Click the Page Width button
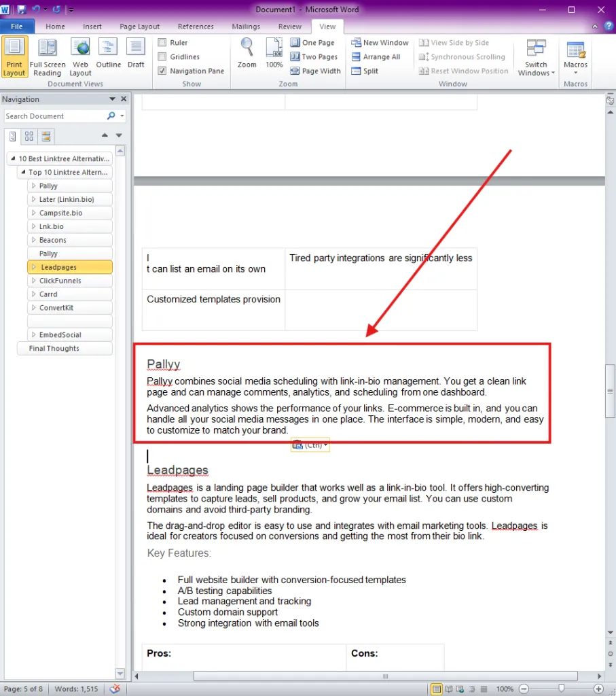The width and height of the screenshot is (616, 696). click(315, 71)
